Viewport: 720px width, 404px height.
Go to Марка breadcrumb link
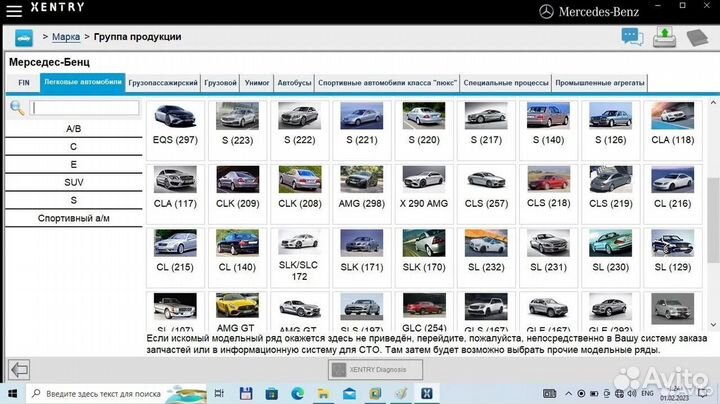[x=66, y=37]
